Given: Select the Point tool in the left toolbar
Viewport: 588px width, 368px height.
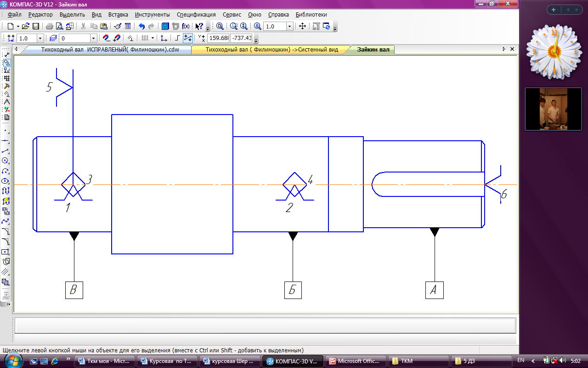Looking at the screenshot, I should click(x=6, y=130).
